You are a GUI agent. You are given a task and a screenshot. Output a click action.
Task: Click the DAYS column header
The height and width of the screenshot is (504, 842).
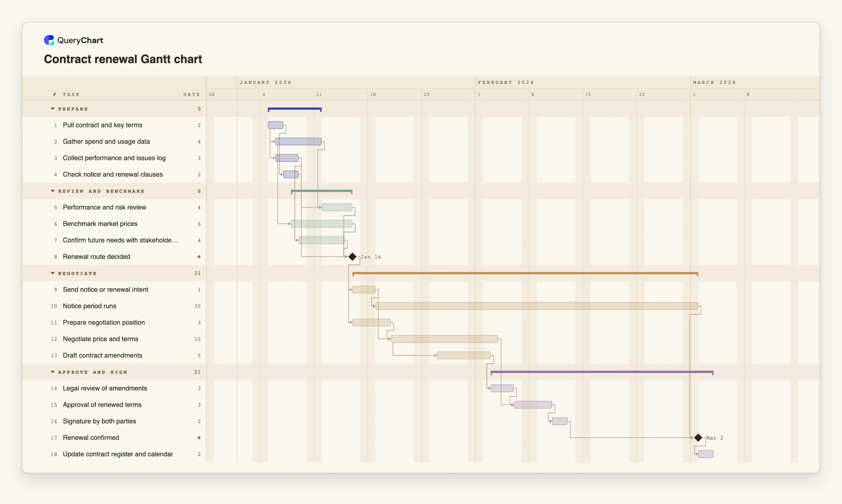coord(192,95)
